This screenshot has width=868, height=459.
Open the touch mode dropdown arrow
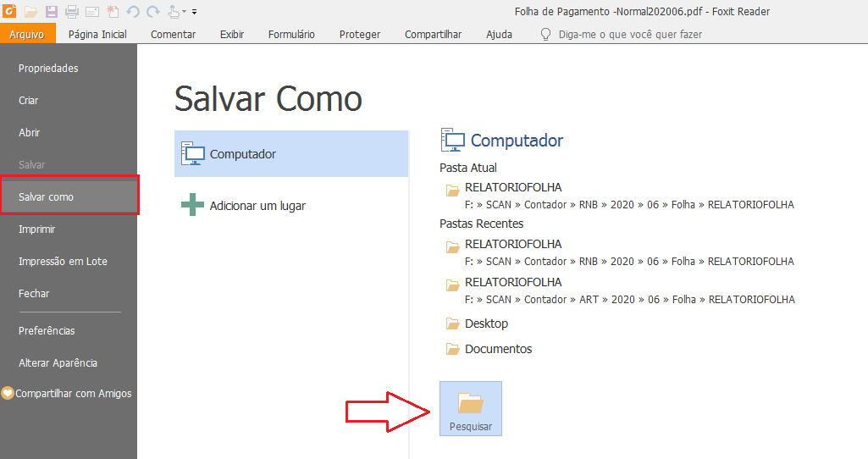tap(185, 12)
